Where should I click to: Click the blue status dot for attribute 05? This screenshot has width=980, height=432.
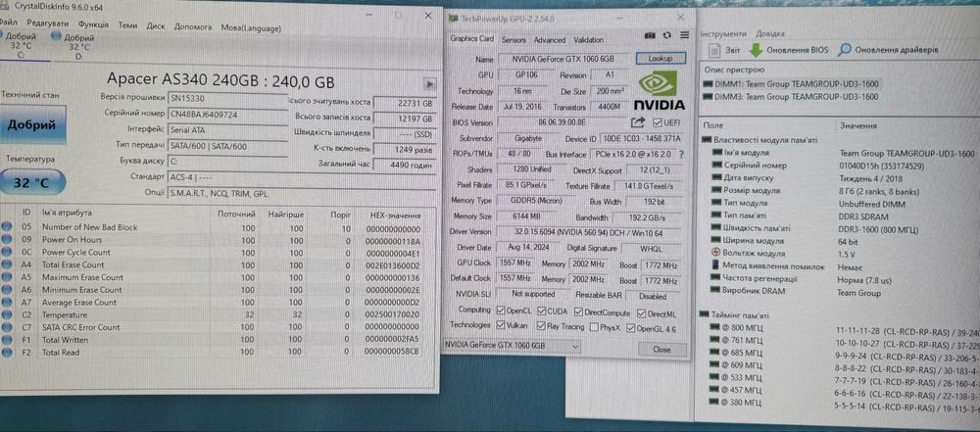7,227
